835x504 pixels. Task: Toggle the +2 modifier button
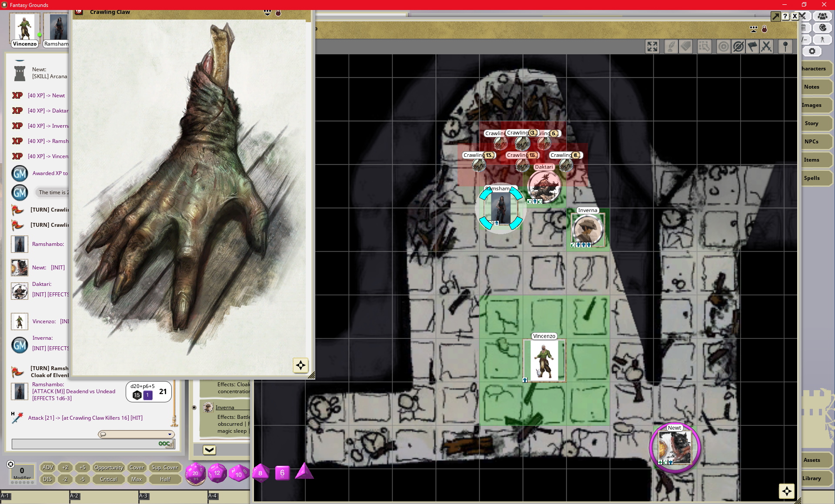click(x=65, y=468)
